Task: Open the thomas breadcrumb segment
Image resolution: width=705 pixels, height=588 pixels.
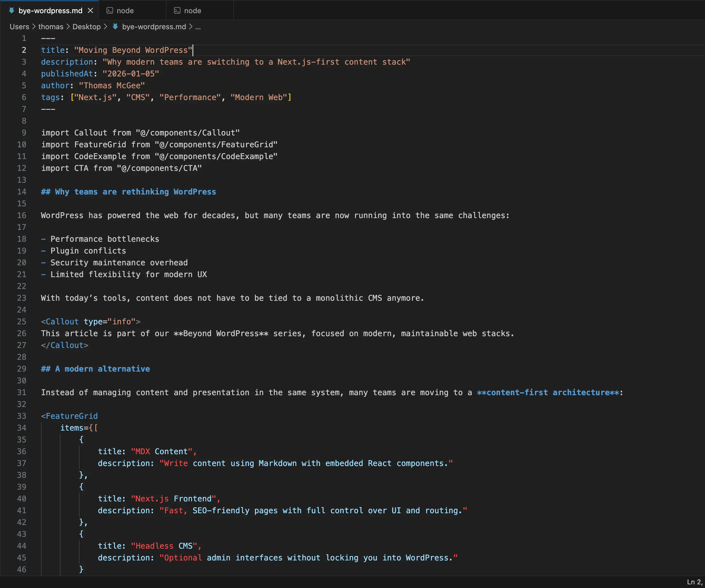Action: coord(51,26)
